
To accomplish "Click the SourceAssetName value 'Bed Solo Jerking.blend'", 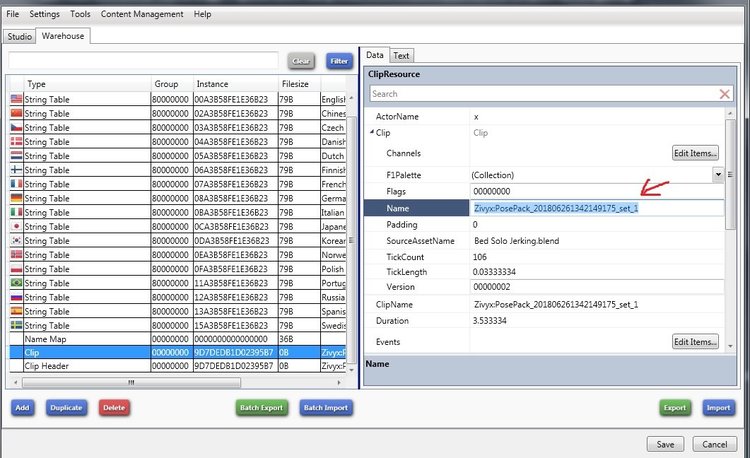I will [x=517, y=241].
